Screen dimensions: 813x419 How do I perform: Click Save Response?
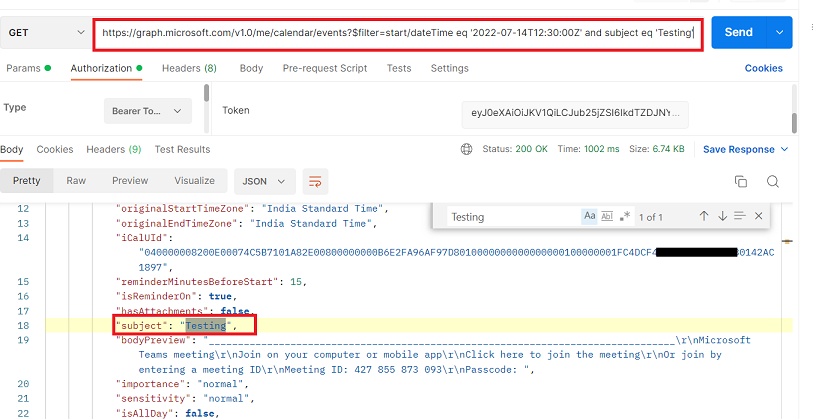point(738,149)
